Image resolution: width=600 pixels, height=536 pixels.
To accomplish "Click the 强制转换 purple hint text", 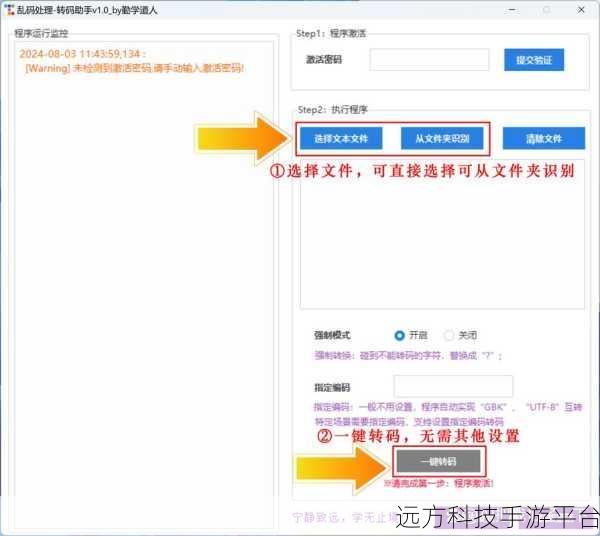I will point(408,355).
